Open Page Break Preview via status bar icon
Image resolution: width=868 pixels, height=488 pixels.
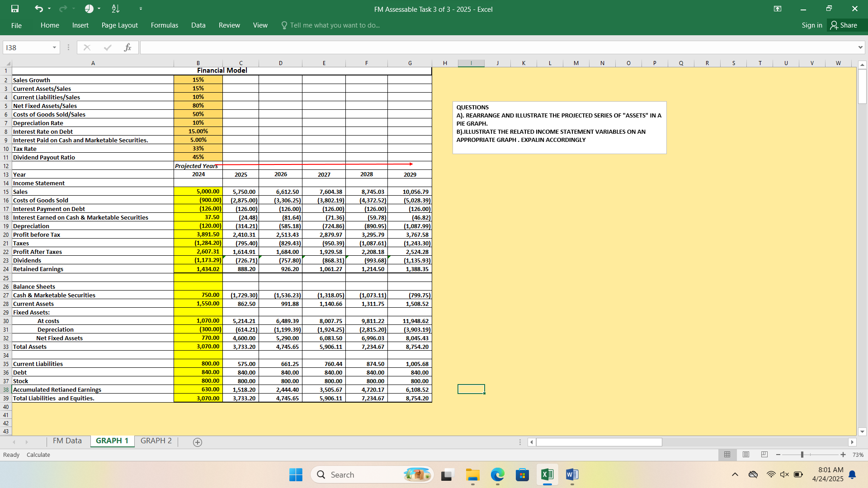[764, 455]
